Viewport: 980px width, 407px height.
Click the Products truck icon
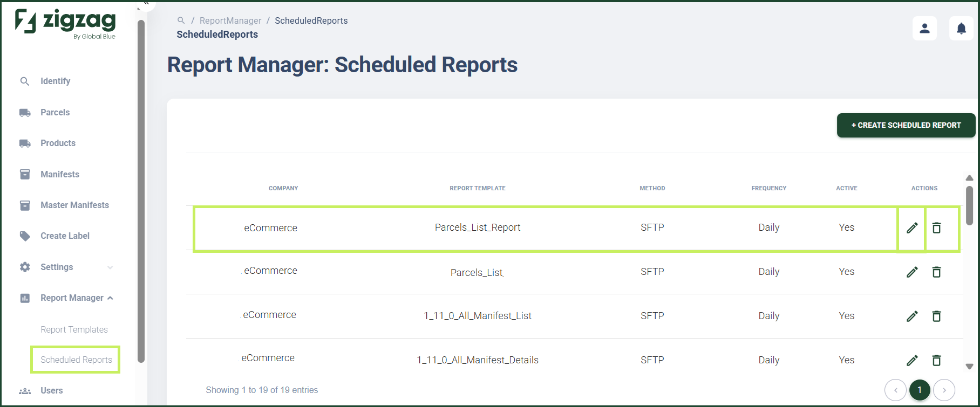click(25, 143)
